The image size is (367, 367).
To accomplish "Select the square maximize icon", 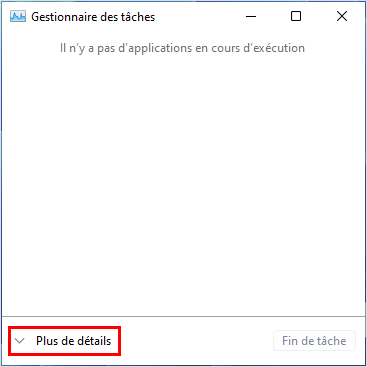I will point(296,16).
